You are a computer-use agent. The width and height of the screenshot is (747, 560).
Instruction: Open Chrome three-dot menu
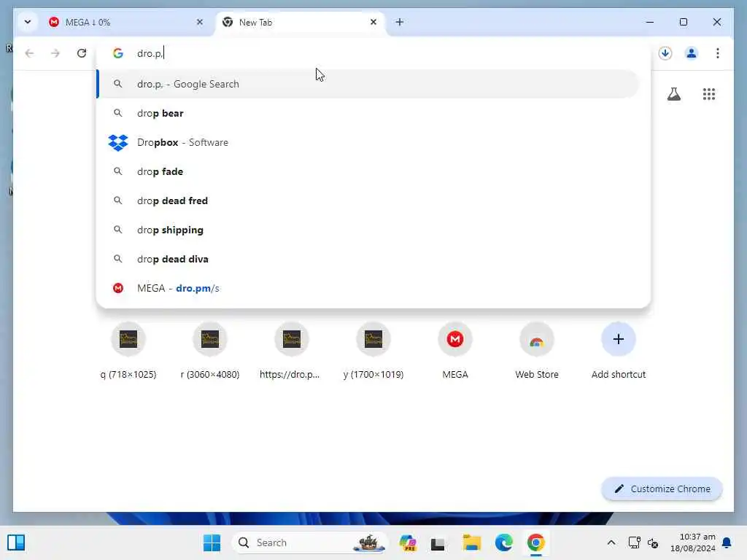718,53
